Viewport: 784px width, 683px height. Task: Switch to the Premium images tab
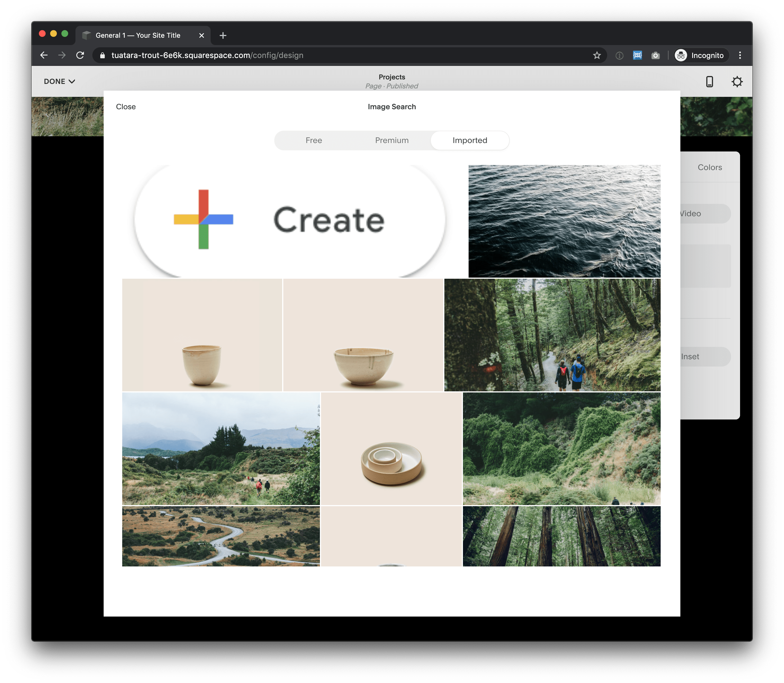(x=392, y=140)
